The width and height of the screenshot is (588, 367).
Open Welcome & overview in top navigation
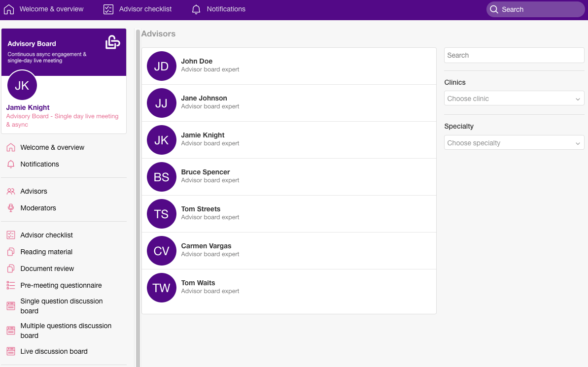[51, 9]
